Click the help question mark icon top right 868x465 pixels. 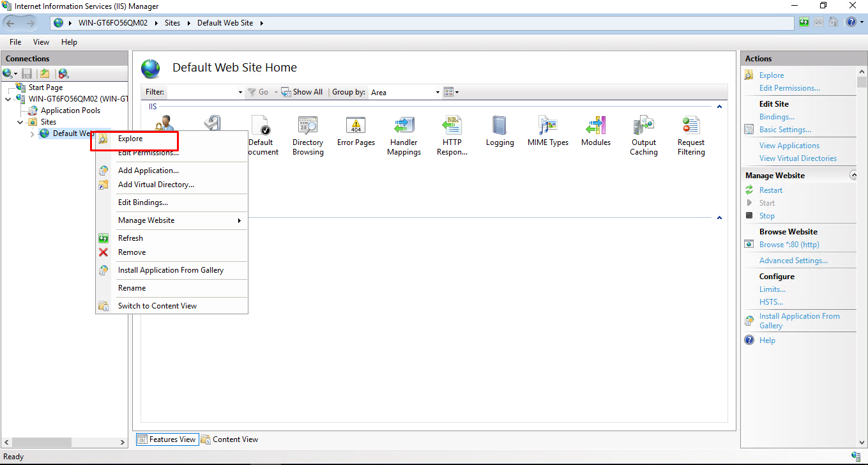851,22
